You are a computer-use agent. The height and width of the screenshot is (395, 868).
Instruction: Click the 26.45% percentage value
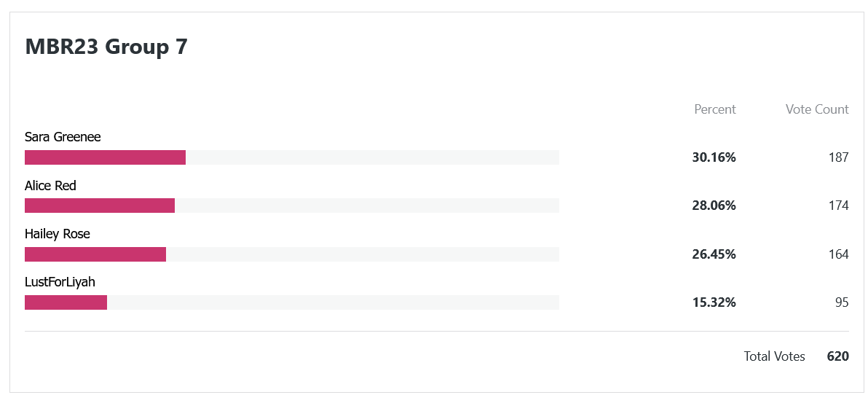pyautogui.click(x=714, y=254)
